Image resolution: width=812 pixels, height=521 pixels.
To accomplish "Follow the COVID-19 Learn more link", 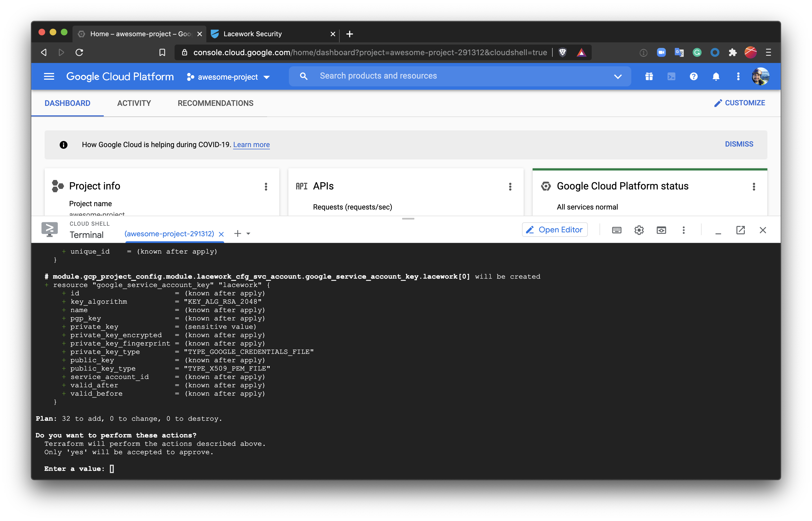I will [x=251, y=145].
